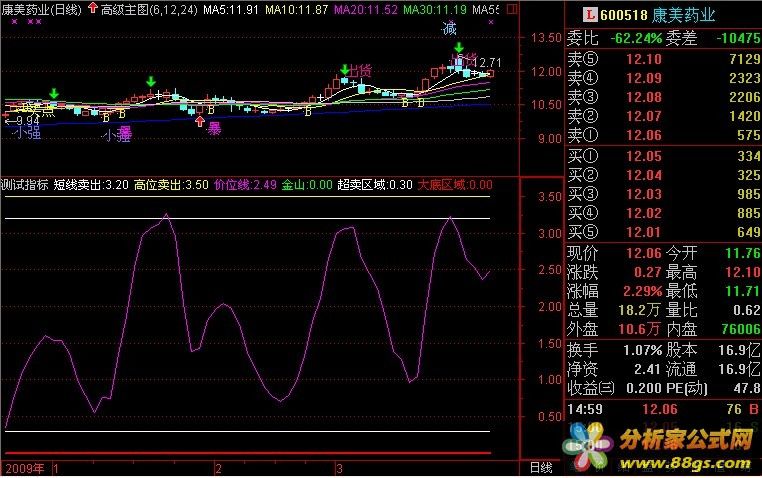Click the 出货 signal label
The image size is (762, 478).
pos(361,71)
